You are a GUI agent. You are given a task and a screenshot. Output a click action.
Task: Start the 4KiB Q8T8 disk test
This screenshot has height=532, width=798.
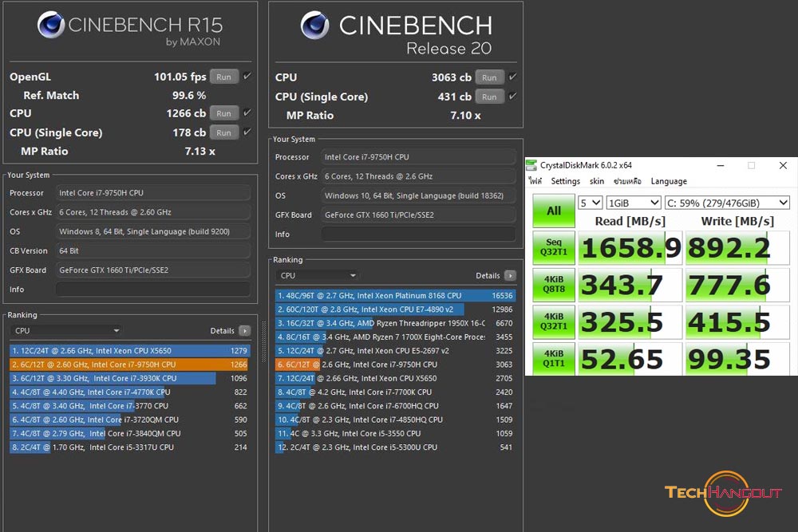click(x=554, y=285)
